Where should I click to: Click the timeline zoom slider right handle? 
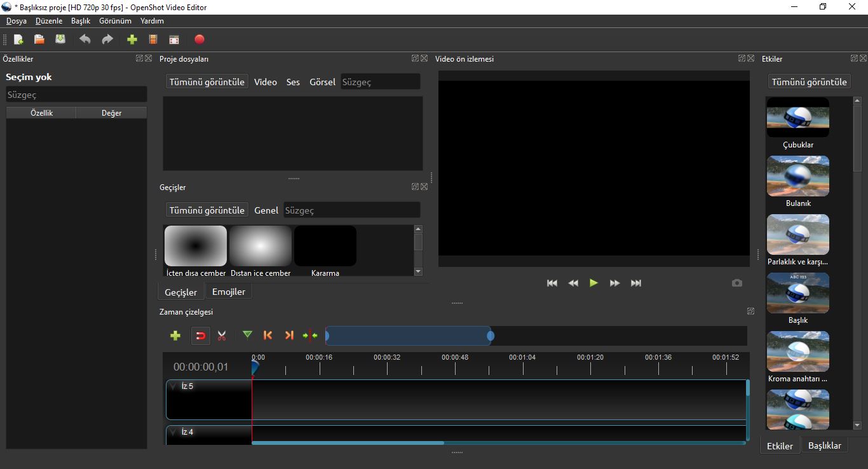click(491, 336)
